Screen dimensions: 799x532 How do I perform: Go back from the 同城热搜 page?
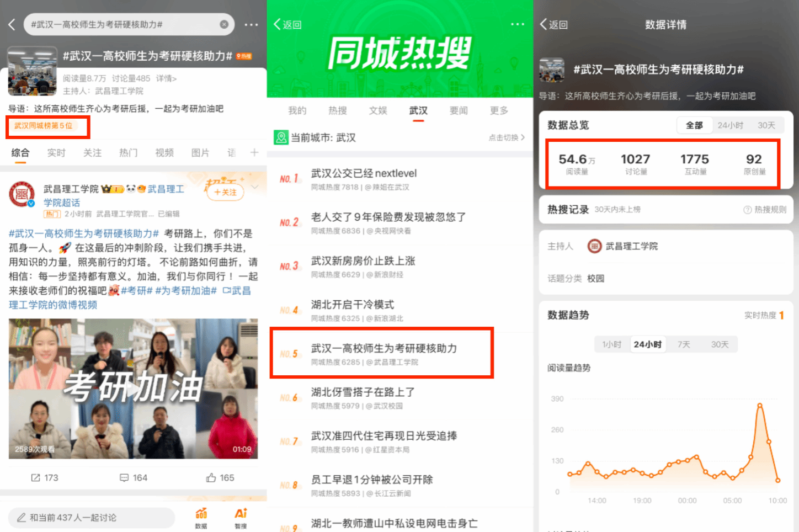[287, 24]
